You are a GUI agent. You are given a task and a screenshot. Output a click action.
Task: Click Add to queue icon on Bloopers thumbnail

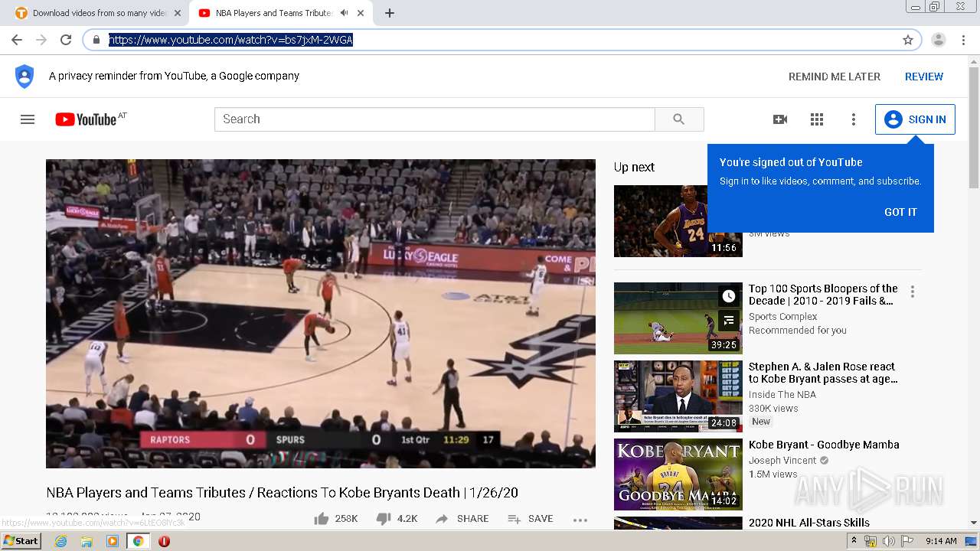(x=729, y=321)
